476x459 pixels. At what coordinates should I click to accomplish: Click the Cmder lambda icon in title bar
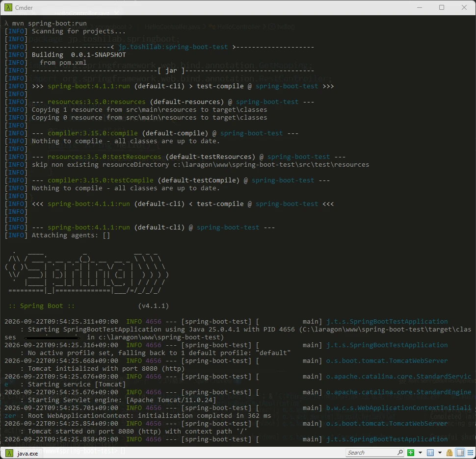click(8, 7)
